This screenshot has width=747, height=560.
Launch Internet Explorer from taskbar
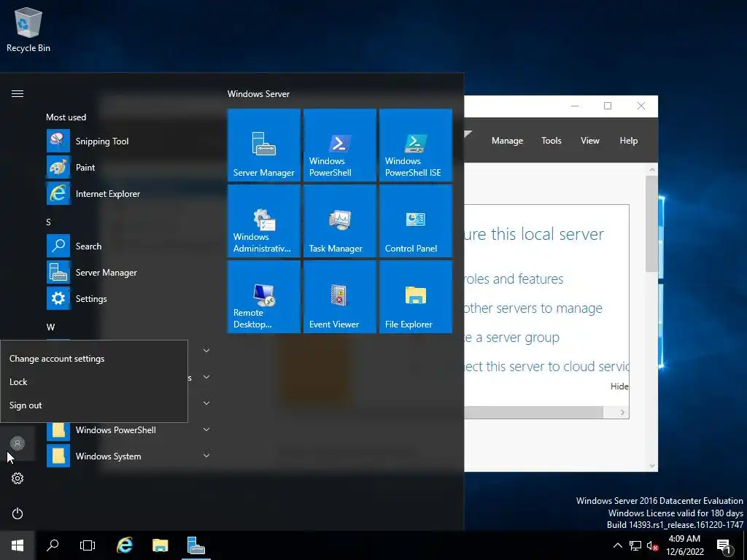(124, 545)
